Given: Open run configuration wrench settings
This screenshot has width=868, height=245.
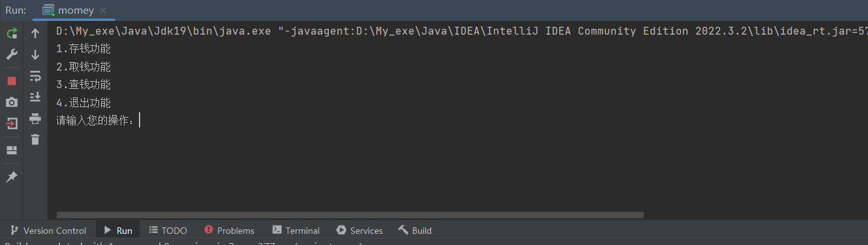Looking at the screenshot, I should point(12,55).
